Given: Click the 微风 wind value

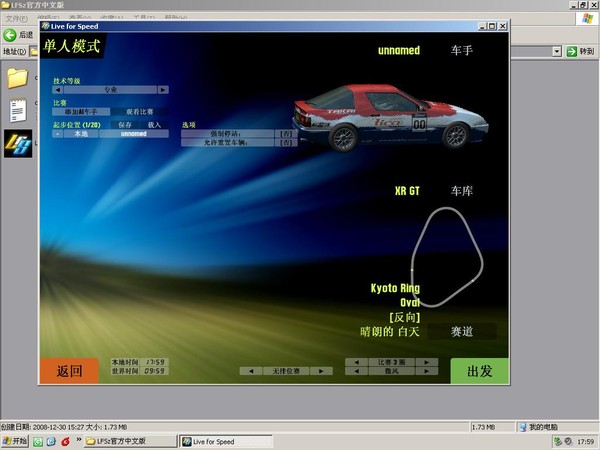Looking at the screenshot, I should [391, 371].
